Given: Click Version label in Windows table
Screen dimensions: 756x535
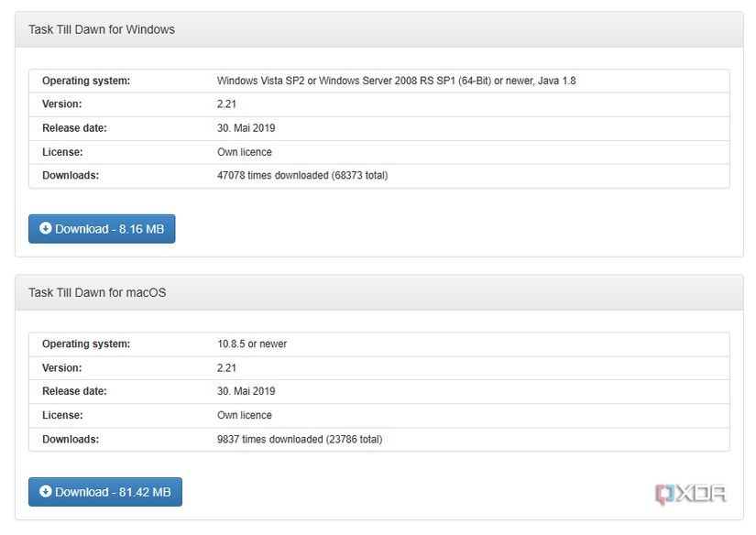Looking at the screenshot, I should [x=62, y=104].
